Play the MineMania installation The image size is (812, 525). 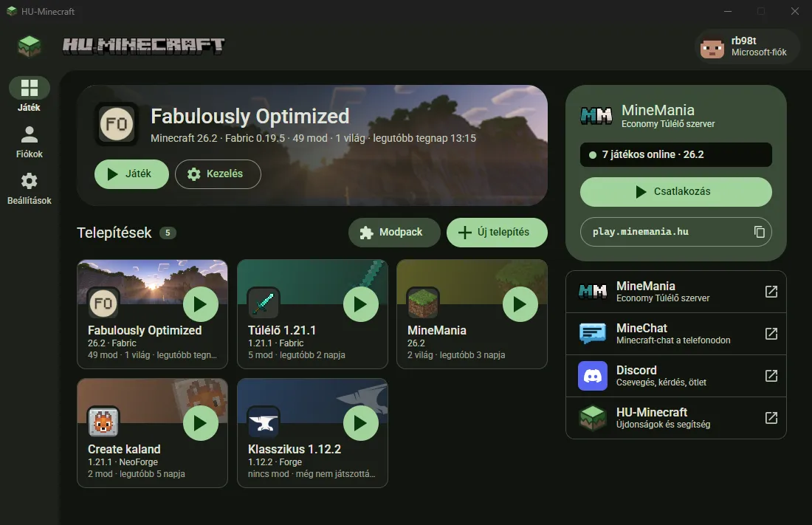pos(520,304)
